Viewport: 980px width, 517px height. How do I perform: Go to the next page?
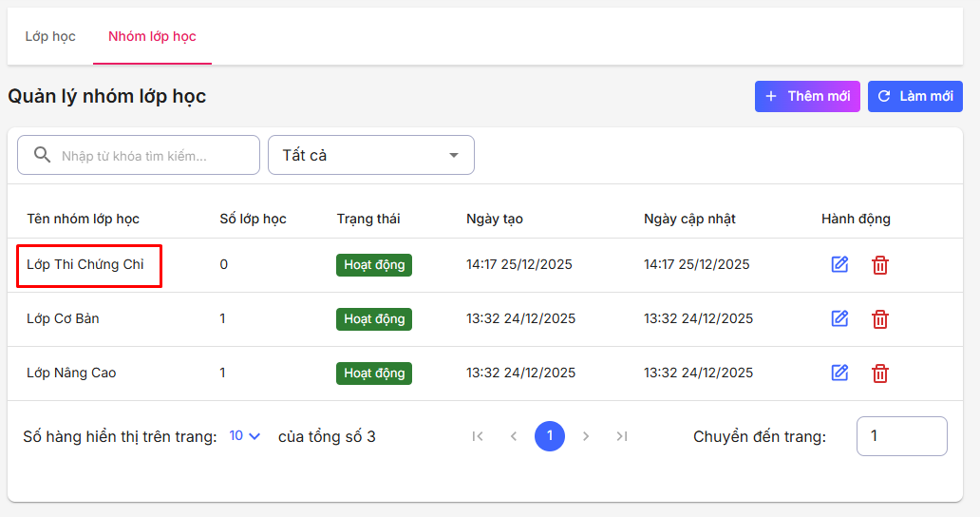pyautogui.click(x=586, y=436)
